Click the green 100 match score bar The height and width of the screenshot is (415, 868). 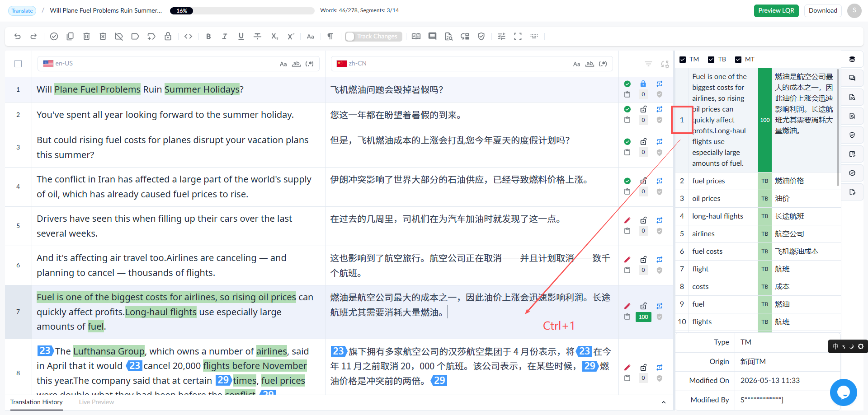764,120
